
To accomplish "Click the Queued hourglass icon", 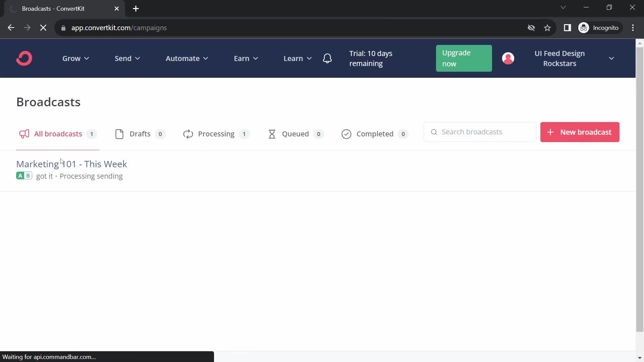I will 272,134.
